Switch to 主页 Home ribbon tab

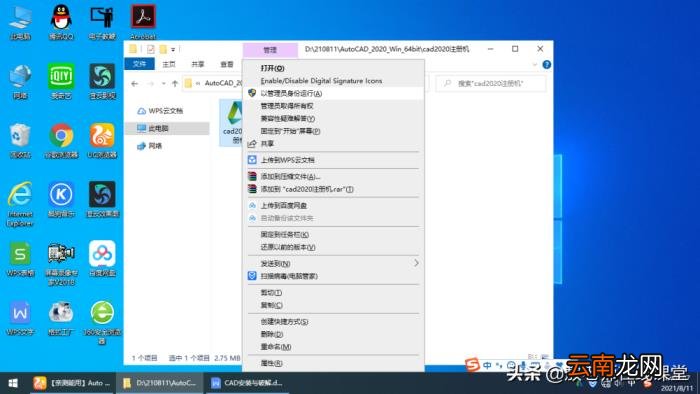(x=169, y=64)
